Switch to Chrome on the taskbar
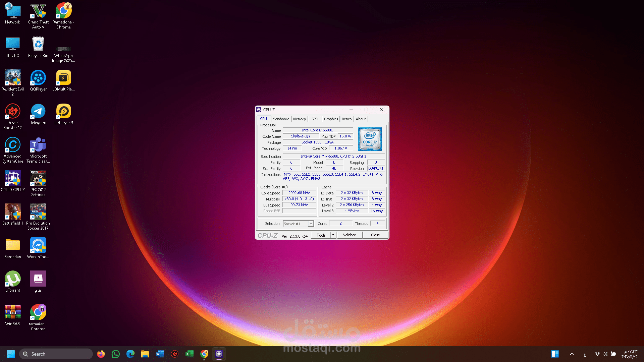644x362 pixels. click(204, 354)
